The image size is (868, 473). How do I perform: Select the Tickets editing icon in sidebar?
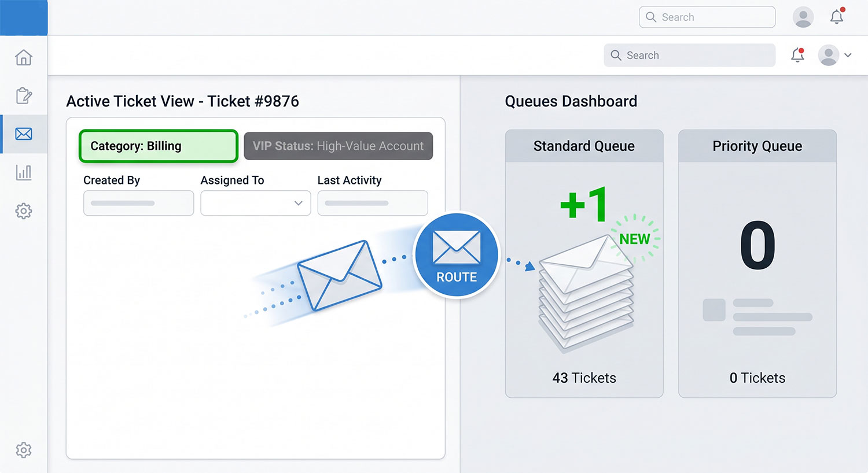[x=24, y=95]
